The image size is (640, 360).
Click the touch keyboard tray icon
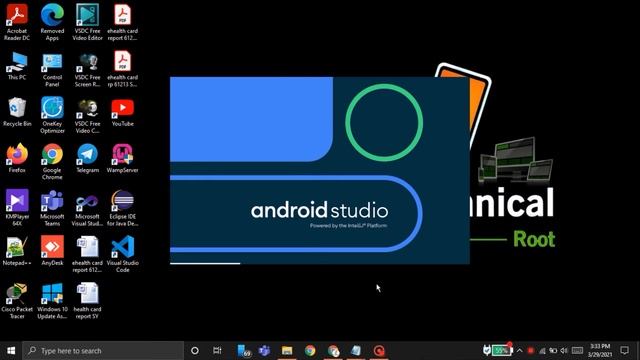pos(577,351)
